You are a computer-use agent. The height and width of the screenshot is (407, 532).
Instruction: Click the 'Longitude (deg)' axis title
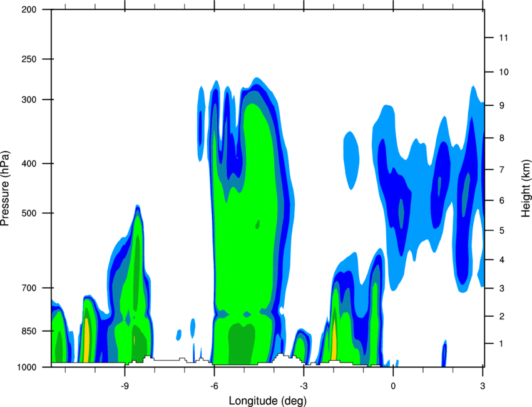click(268, 401)
